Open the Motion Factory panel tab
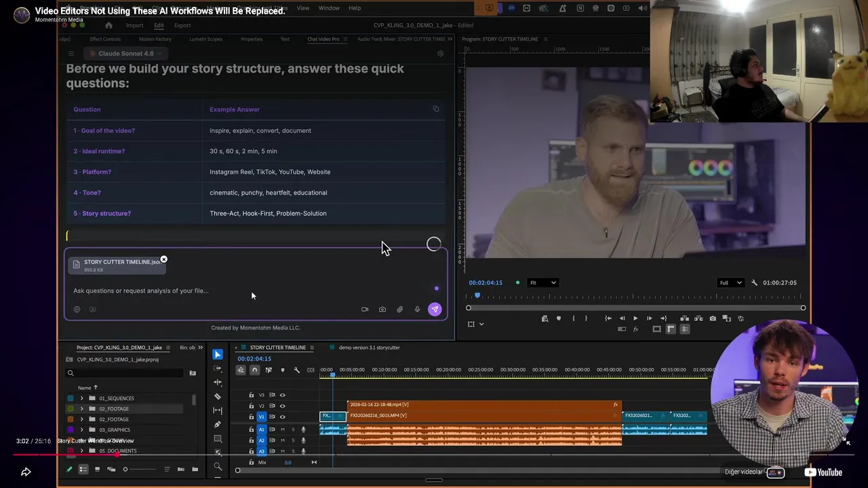This screenshot has height=488, width=868. click(x=155, y=39)
